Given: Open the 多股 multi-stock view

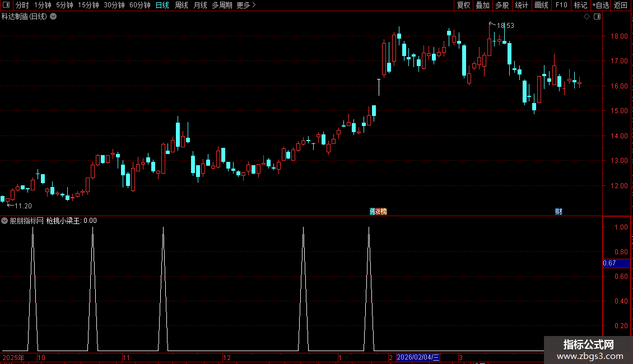Looking at the screenshot, I should [x=502, y=5].
